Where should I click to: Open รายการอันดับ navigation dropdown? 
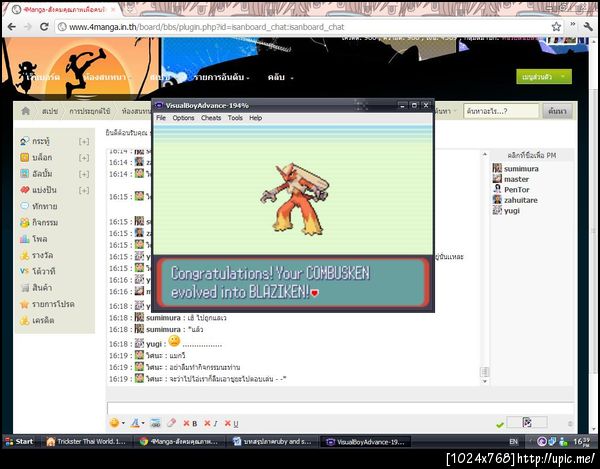tap(222, 77)
